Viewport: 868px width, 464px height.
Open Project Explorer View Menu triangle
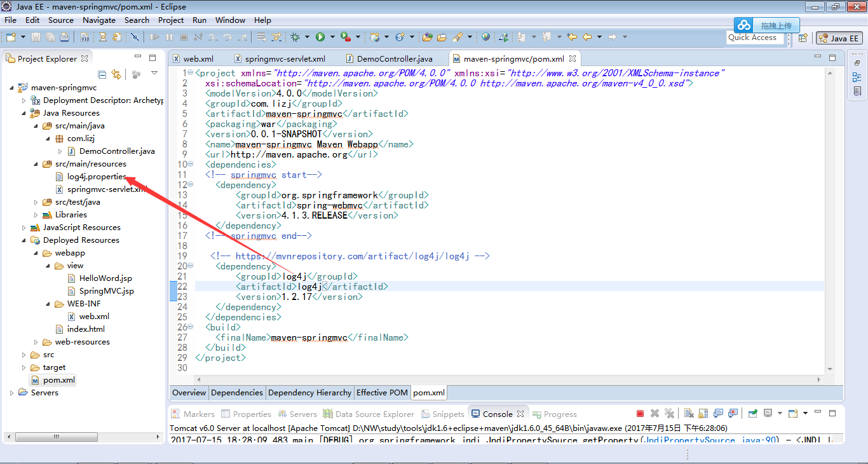tap(154, 74)
